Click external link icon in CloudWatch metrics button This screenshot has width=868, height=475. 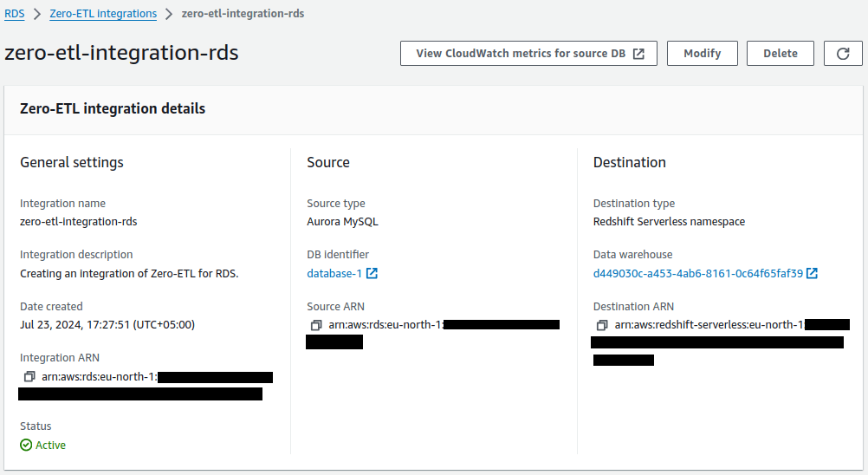click(x=638, y=53)
